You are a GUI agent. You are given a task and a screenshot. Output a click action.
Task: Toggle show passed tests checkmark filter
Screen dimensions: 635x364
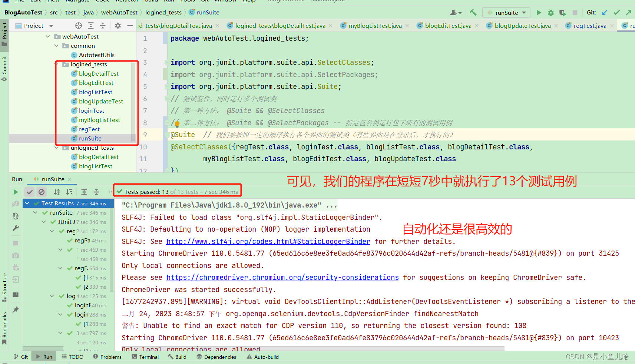[30, 192]
